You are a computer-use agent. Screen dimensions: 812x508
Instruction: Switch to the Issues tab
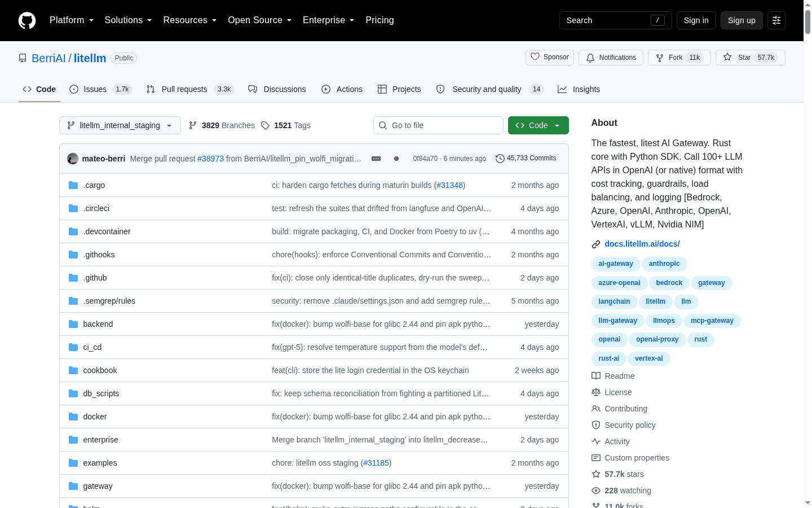(100, 89)
